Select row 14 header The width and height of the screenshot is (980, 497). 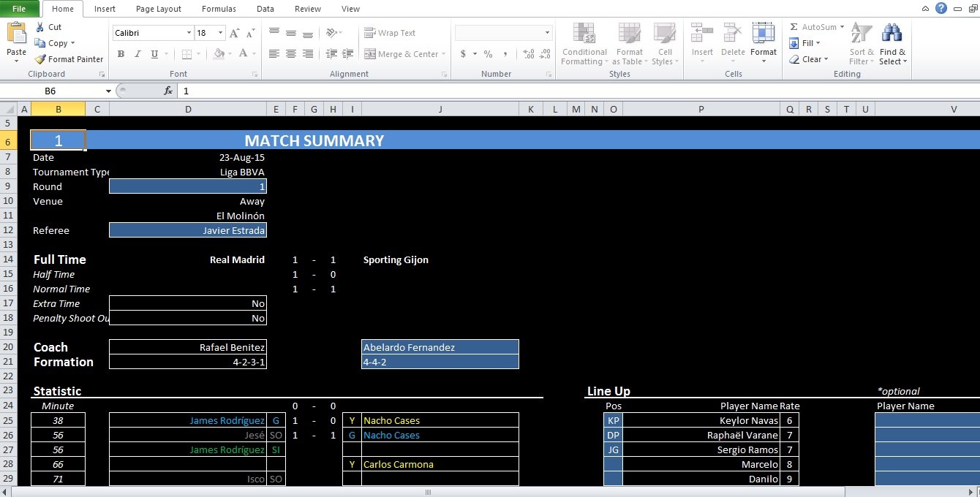[8, 259]
